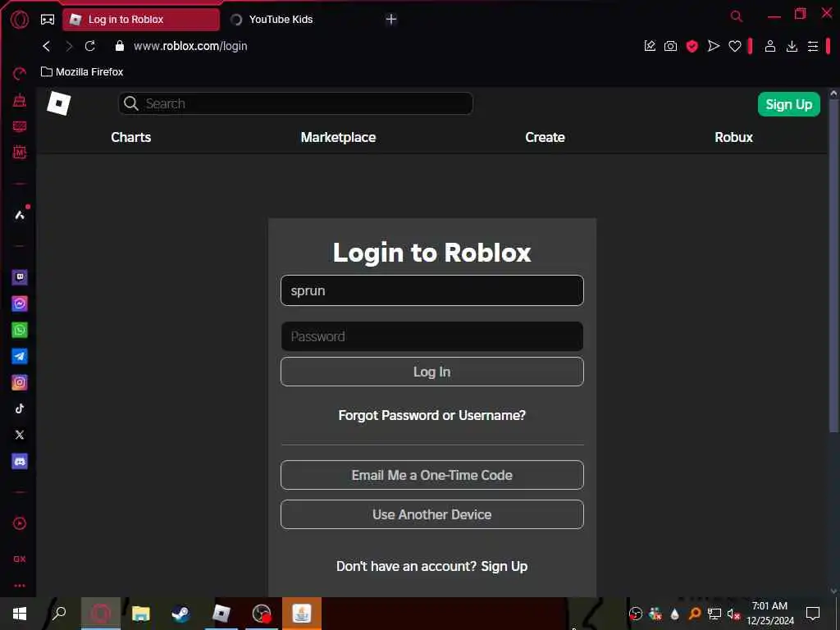Image resolution: width=840 pixels, height=630 pixels.
Task: Open the Create page
Action: pyautogui.click(x=545, y=137)
